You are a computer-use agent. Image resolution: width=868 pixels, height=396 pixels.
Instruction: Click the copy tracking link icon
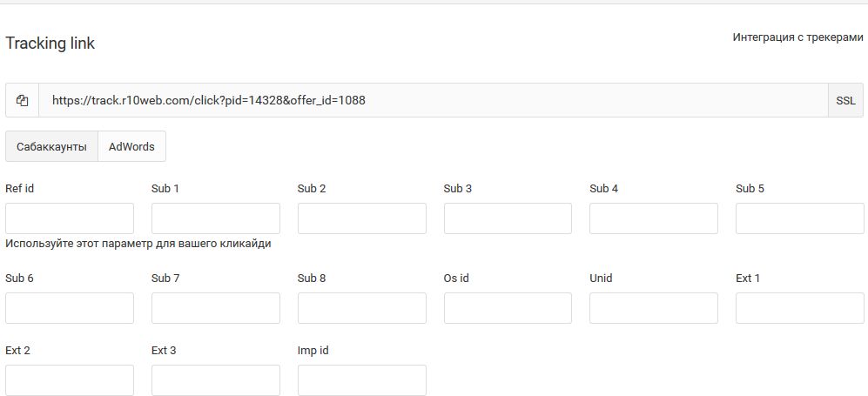point(23,100)
